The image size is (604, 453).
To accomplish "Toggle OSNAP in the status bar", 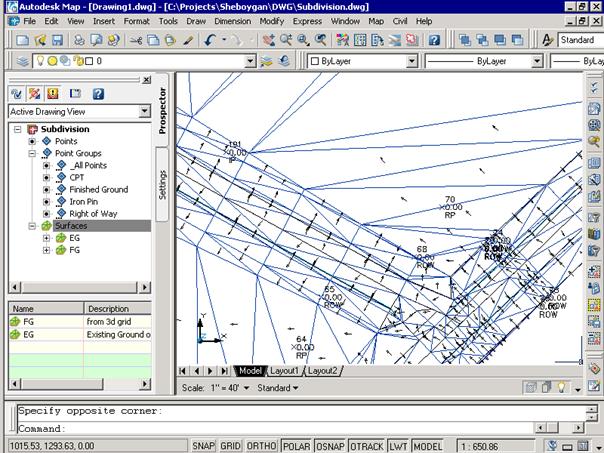I will click(x=329, y=445).
